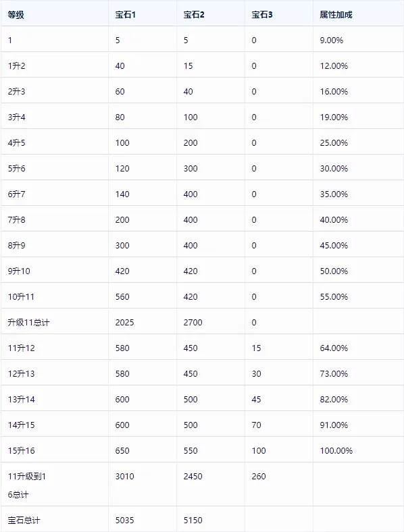Click the 2700 total cell
This screenshot has height=532, width=404.
click(x=193, y=322)
